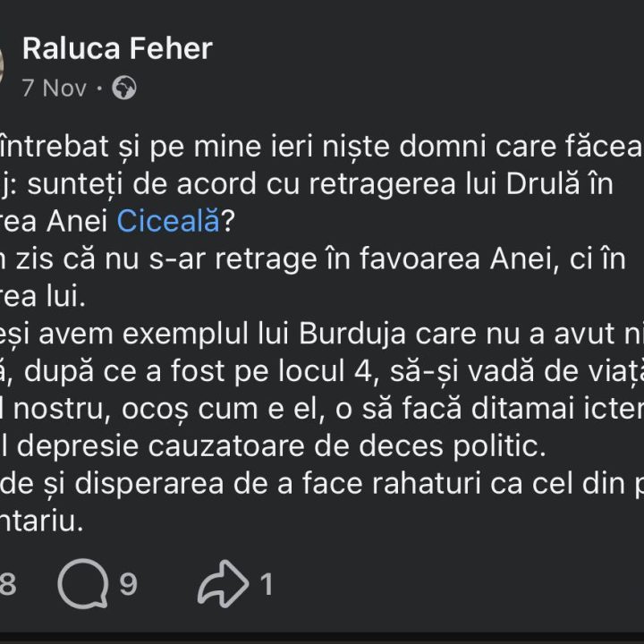Screen dimensions: 644x644
Task: Open the share count showing 1
Action: click(x=266, y=584)
